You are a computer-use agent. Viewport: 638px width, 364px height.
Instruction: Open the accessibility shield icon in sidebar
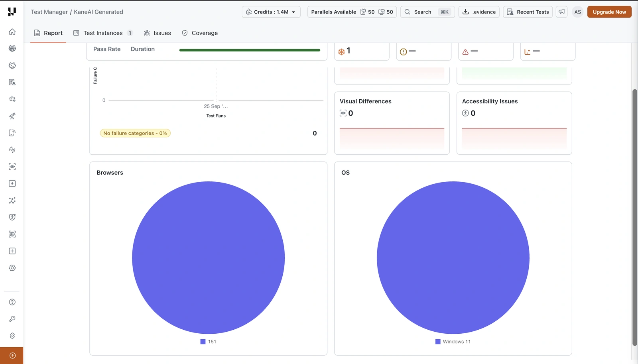12,217
